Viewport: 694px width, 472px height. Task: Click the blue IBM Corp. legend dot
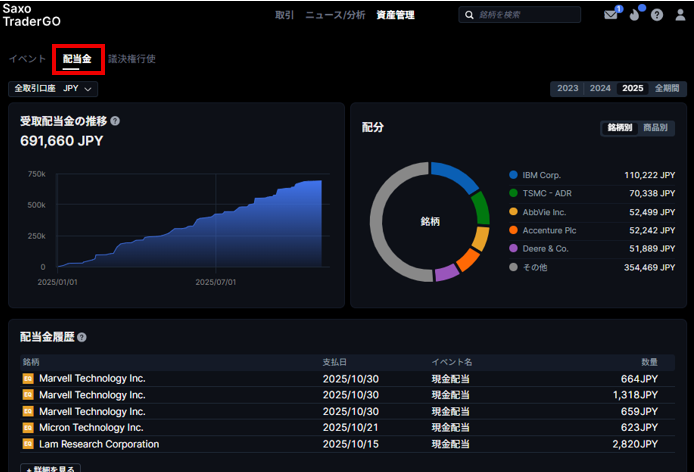[x=513, y=175]
